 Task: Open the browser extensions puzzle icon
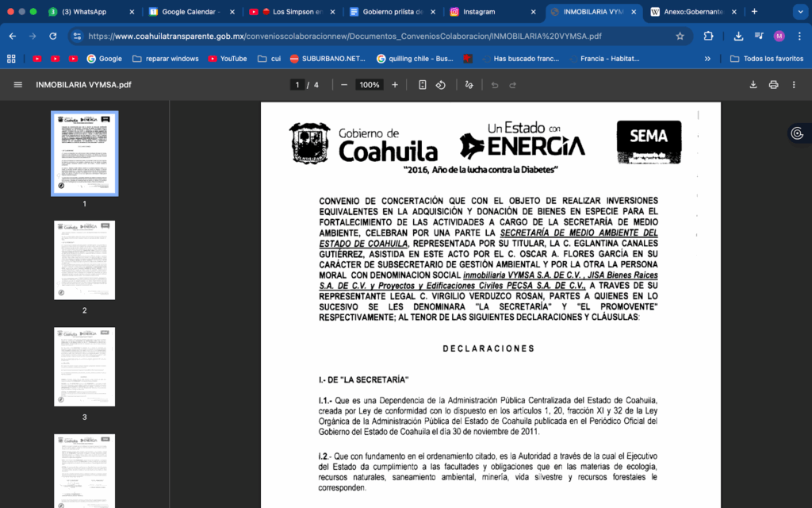pos(709,36)
